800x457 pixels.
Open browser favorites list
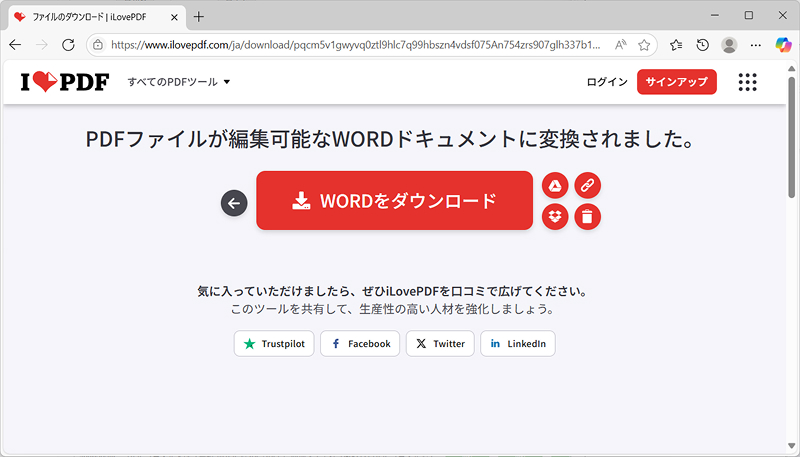pyautogui.click(x=677, y=45)
